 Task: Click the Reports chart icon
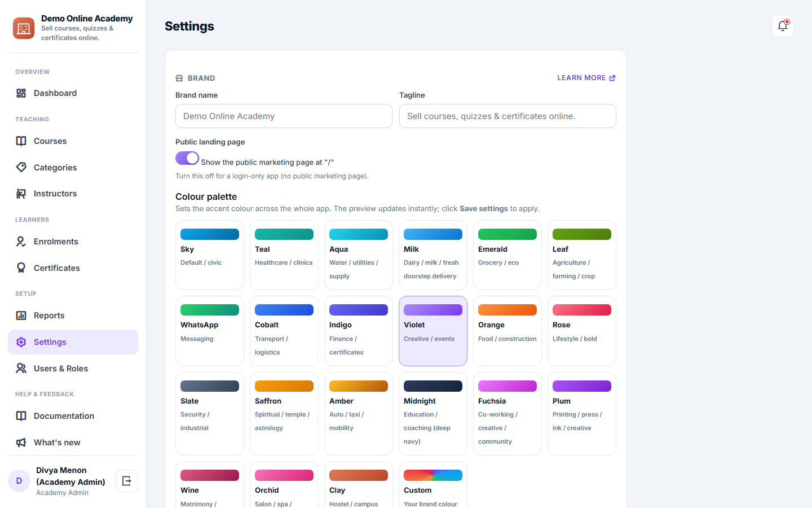click(21, 316)
